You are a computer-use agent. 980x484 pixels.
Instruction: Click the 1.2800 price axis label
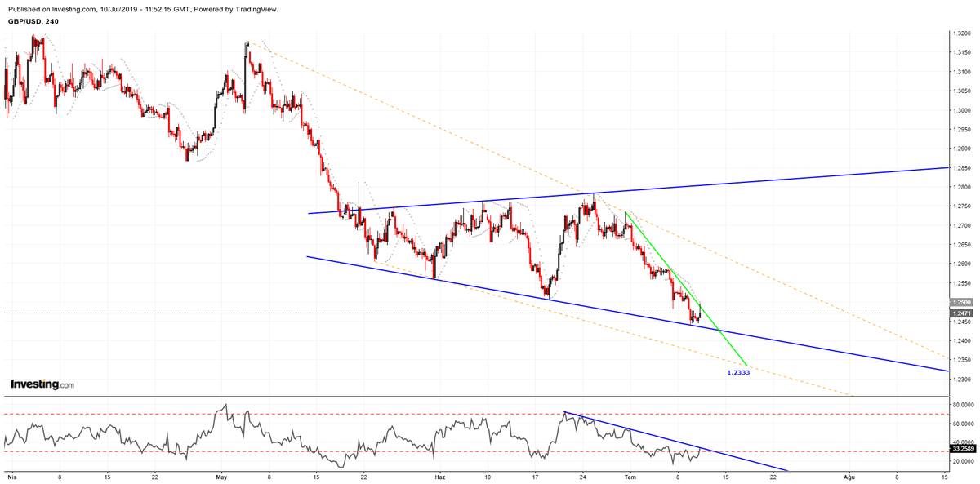(962, 187)
